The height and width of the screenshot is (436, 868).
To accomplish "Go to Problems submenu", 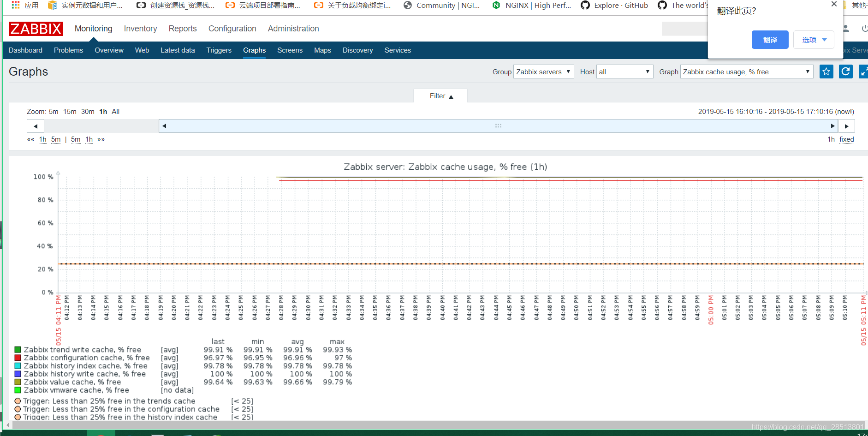I will tap(68, 50).
